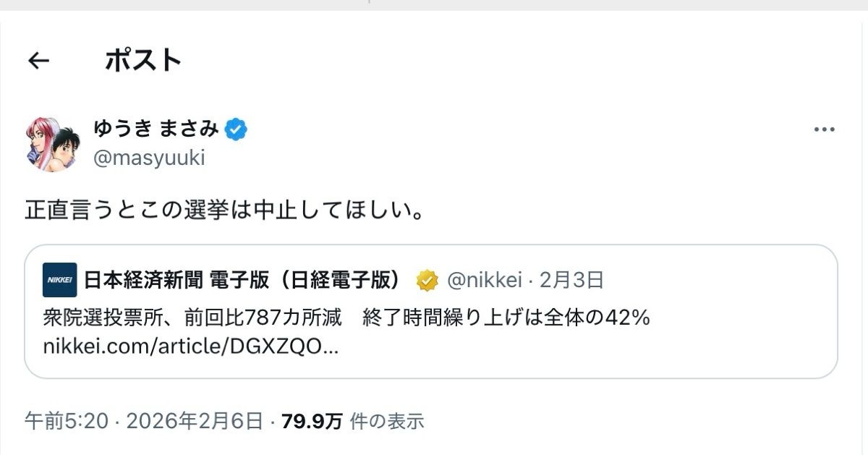Viewport: 868px width, 455px height.
Task: Click the 件の表示 views label
Action: (387, 420)
